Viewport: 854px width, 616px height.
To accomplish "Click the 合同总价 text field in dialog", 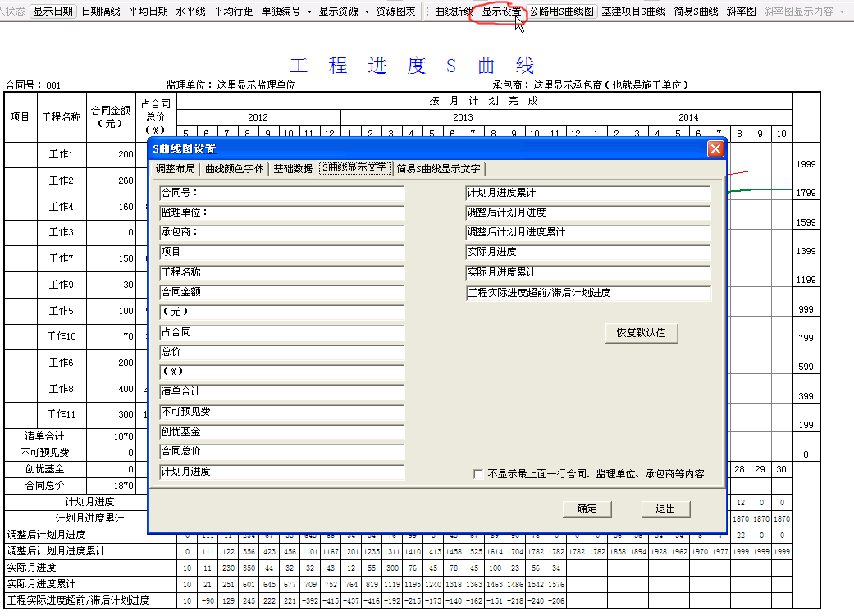I will 281,451.
